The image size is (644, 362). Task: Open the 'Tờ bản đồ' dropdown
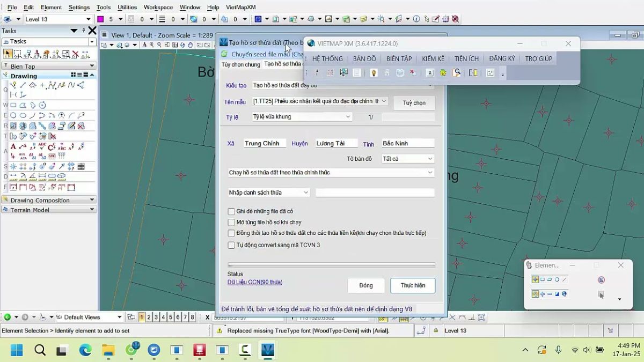tap(407, 159)
